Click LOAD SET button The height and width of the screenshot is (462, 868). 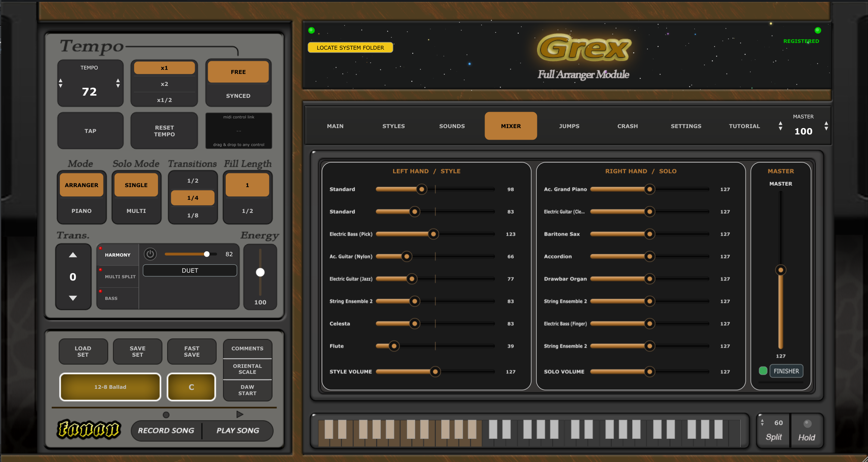pos(83,351)
